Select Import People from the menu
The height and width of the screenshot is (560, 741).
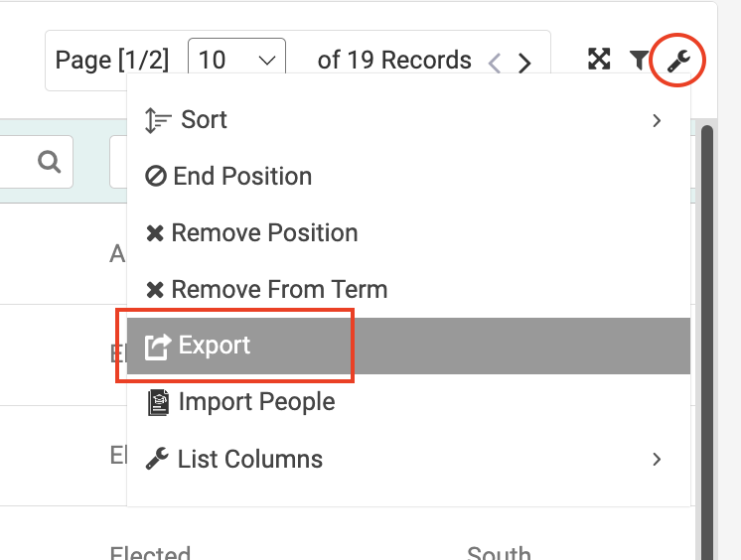pos(409,403)
